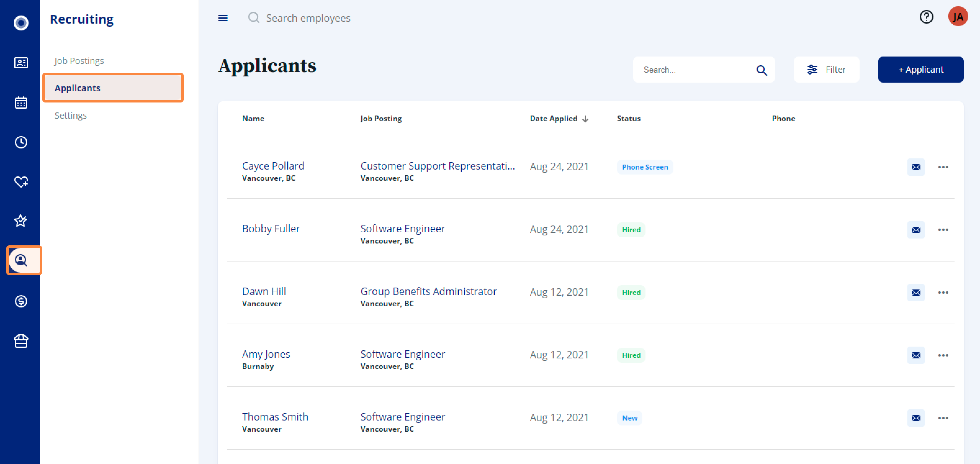Open Recruiting Settings menu item
Screen dimensions: 980x464
pyautogui.click(x=71, y=115)
